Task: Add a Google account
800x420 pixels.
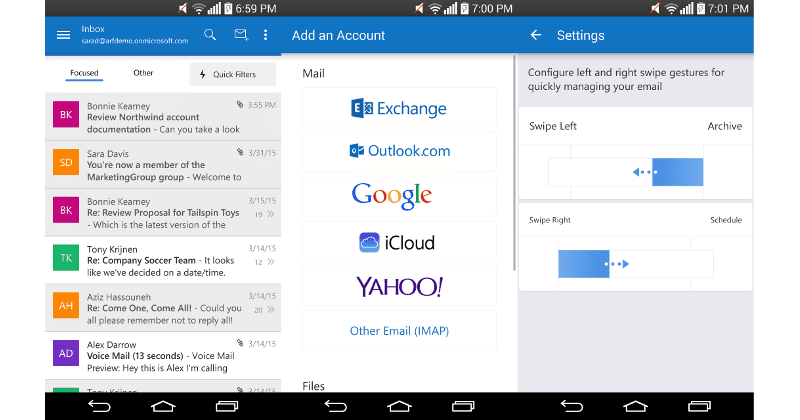Action: click(x=399, y=196)
